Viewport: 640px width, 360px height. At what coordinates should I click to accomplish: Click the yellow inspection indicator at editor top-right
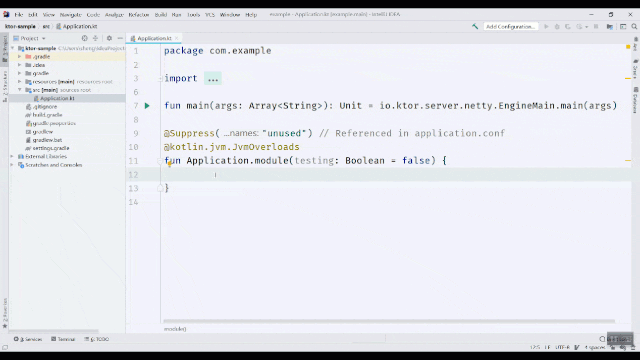[x=628, y=47]
